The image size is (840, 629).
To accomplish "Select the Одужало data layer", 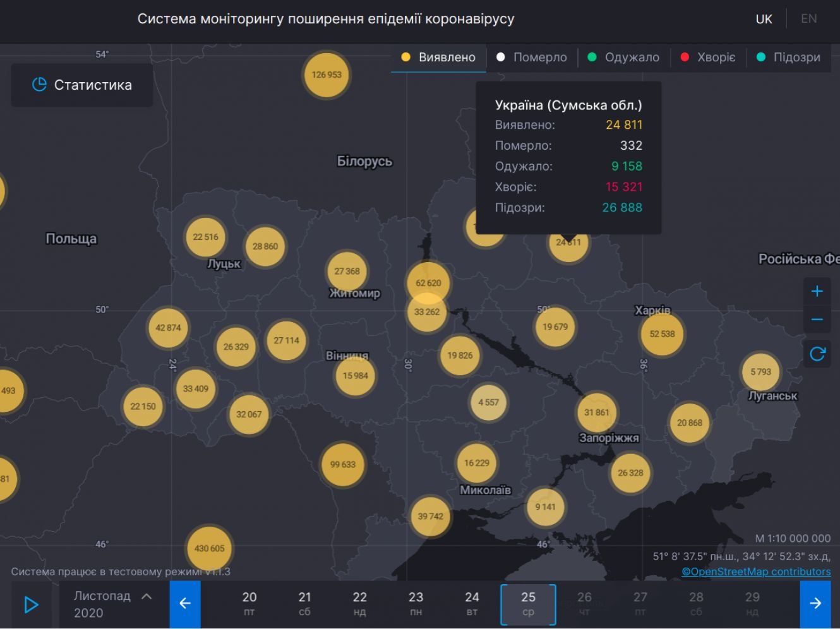I will tap(623, 57).
